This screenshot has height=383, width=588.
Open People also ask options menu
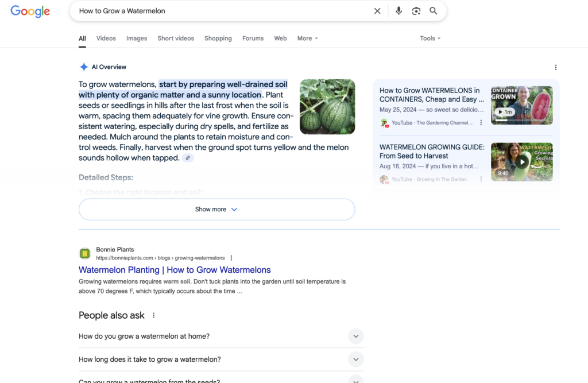[153, 315]
